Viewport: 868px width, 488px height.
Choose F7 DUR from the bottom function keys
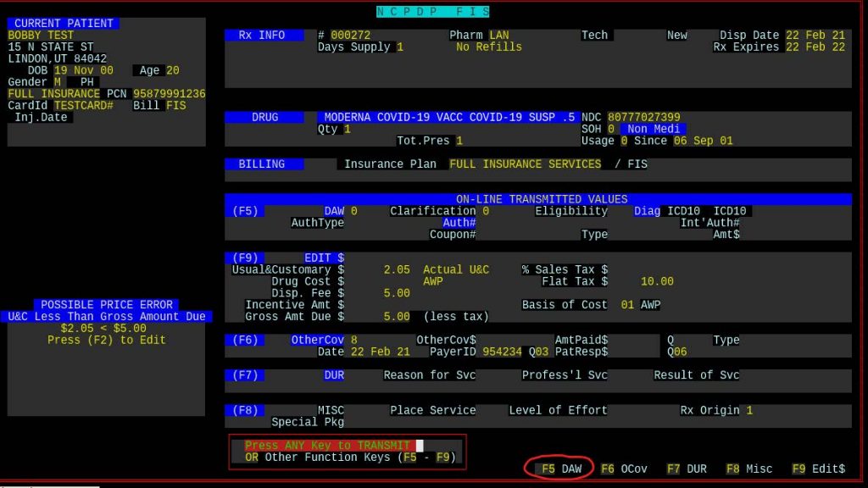pyautogui.click(x=687, y=469)
